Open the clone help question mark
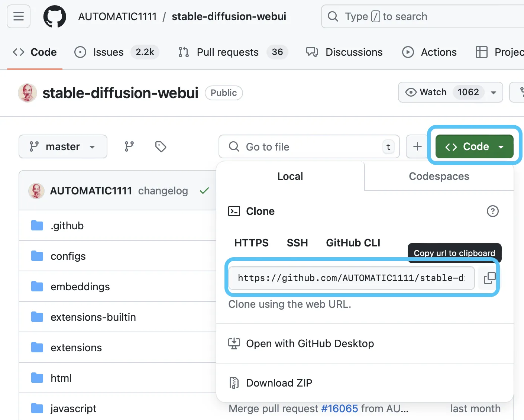This screenshot has width=524, height=420. point(493,211)
